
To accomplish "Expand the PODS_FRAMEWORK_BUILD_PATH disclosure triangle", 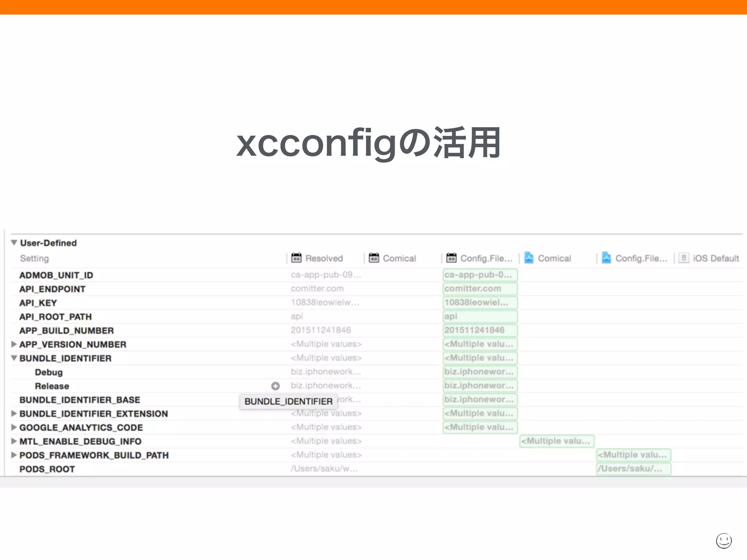I will pyautogui.click(x=14, y=455).
